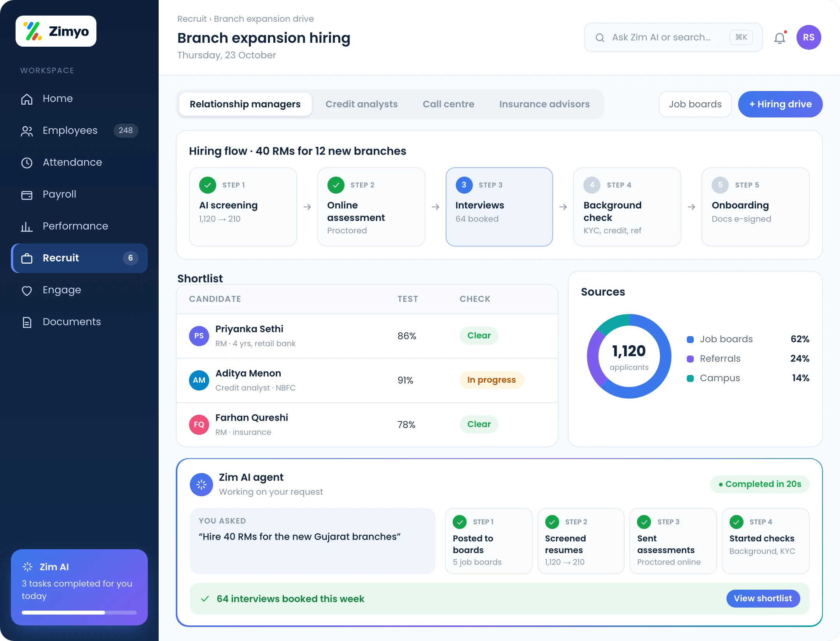The height and width of the screenshot is (641, 840).
Task: Switch to Call centre tab
Action: coord(448,104)
